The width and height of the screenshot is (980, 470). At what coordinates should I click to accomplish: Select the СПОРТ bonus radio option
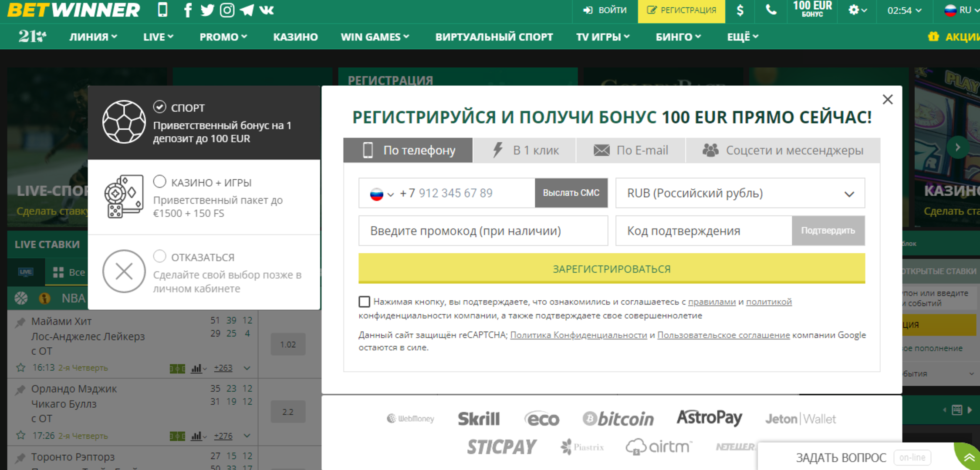pos(159,107)
